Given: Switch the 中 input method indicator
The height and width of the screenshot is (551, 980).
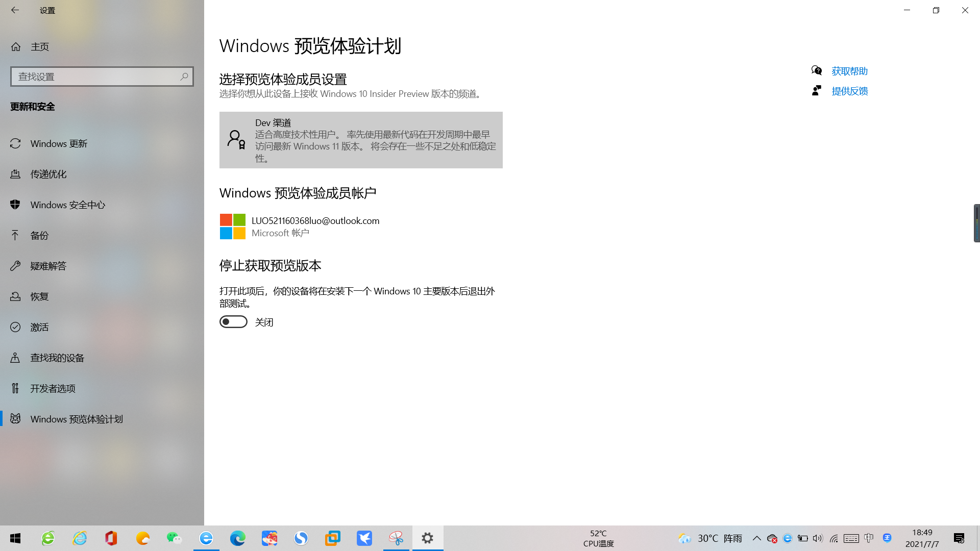Looking at the screenshot, I should coord(869,538).
